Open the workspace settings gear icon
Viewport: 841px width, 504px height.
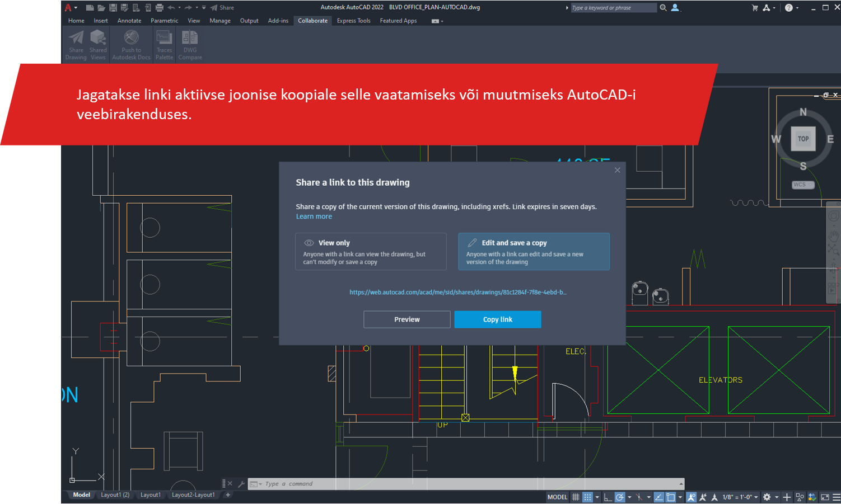tap(767, 497)
